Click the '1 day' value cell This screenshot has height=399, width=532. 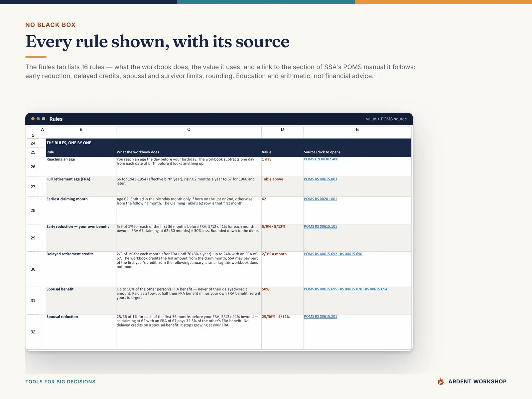(282, 167)
